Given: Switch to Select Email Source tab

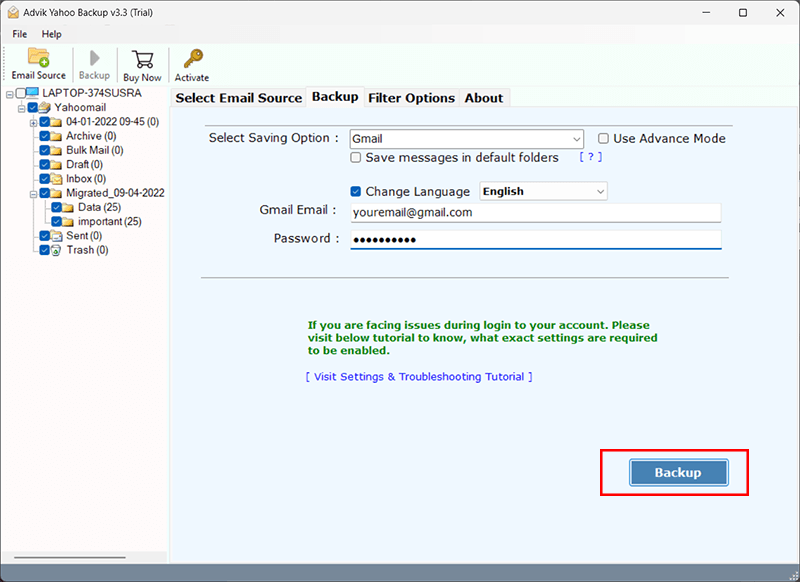Looking at the screenshot, I should 239,98.
